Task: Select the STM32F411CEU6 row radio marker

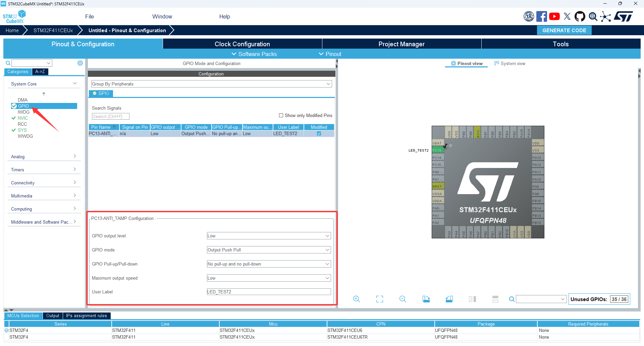Action: tap(6, 330)
